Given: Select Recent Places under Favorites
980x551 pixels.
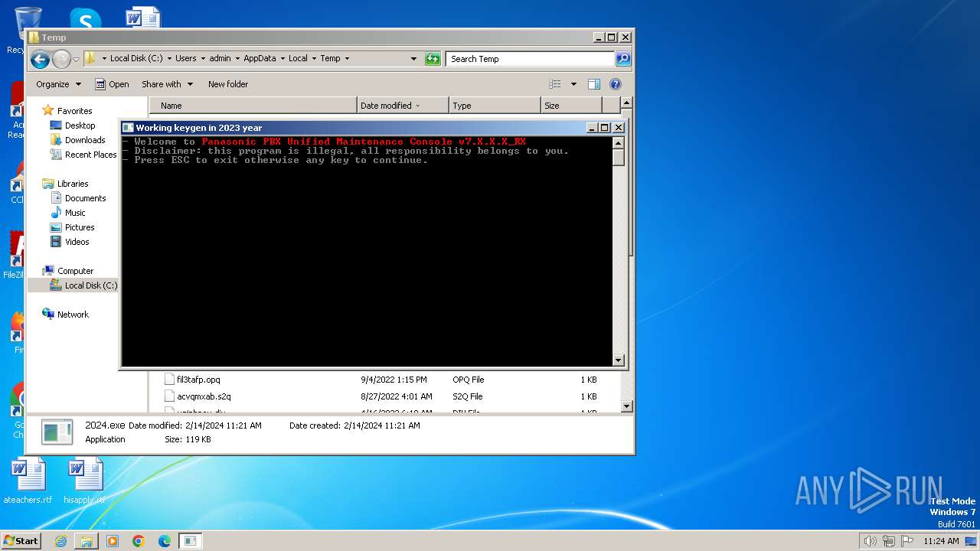Looking at the screenshot, I should pos(90,155).
